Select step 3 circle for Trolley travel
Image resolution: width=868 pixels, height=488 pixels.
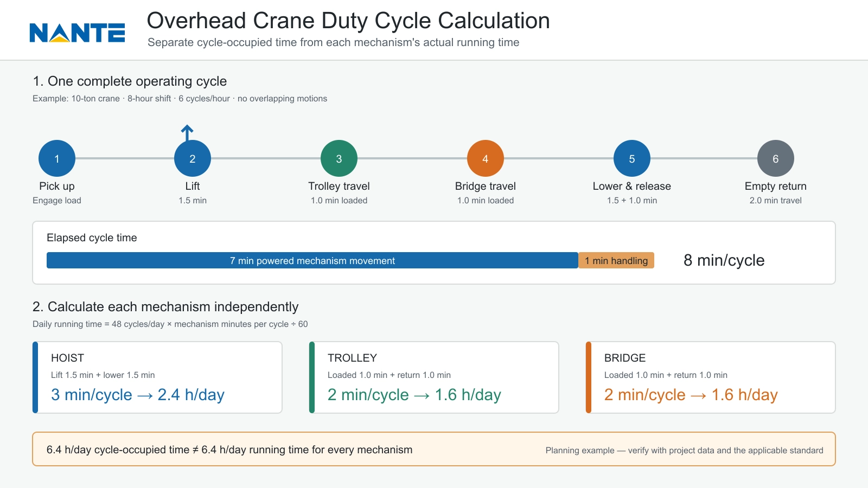click(339, 158)
